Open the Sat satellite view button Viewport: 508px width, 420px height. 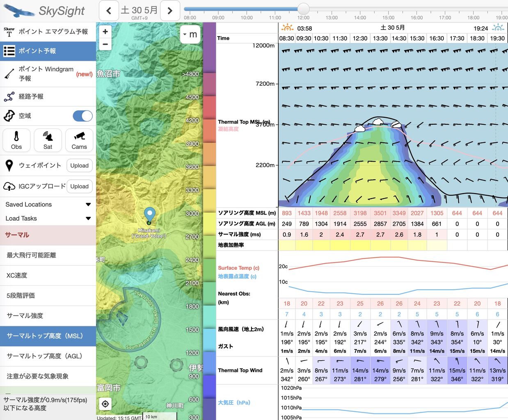48,140
